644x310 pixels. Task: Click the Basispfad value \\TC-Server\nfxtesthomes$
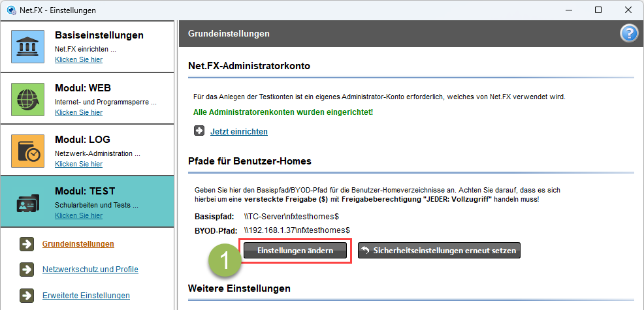pos(291,217)
